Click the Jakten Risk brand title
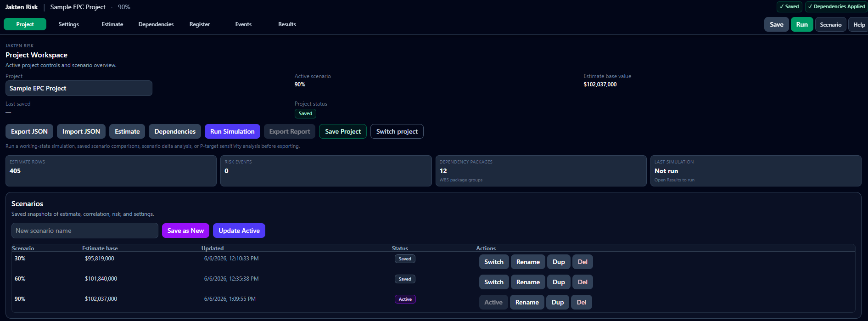This screenshot has width=868, height=321. coord(22,7)
